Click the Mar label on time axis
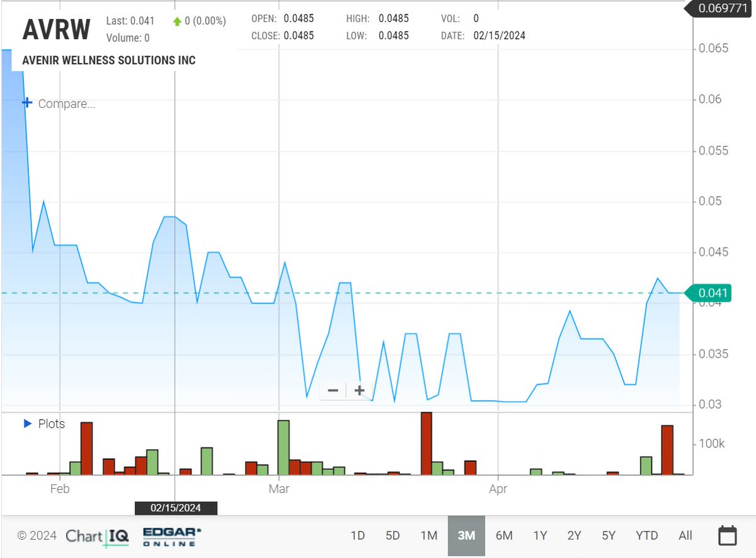 (278, 489)
